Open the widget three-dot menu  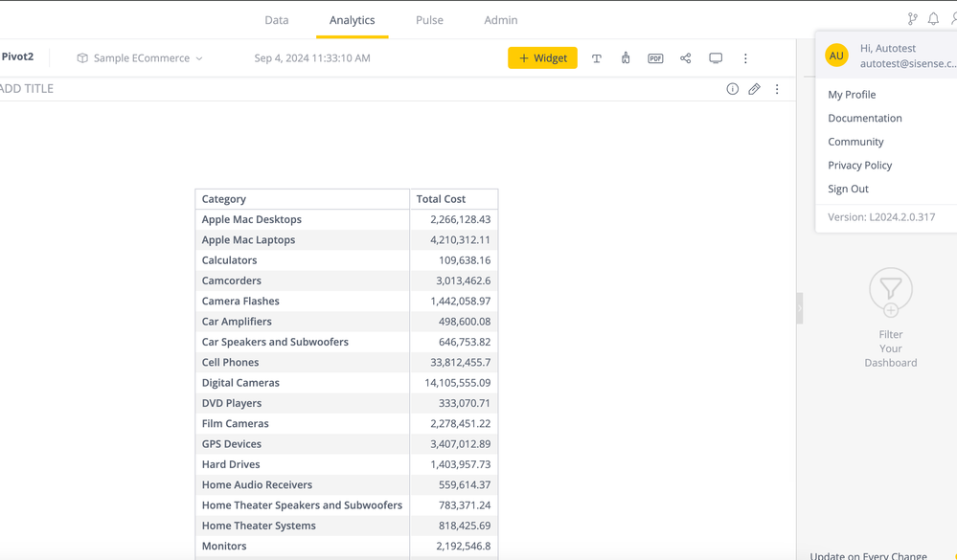[777, 89]
